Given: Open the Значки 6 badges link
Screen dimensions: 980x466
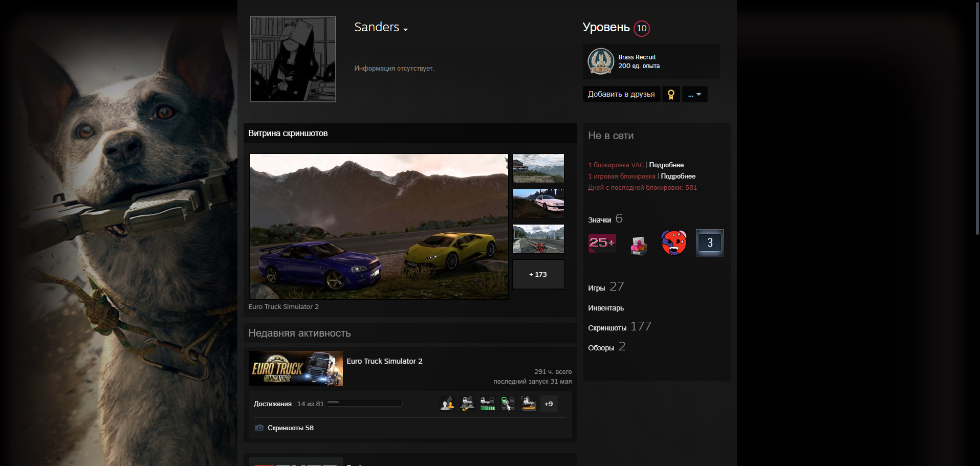Looking at the screenshot, I should pyautogui.click(x=605, y=219).
